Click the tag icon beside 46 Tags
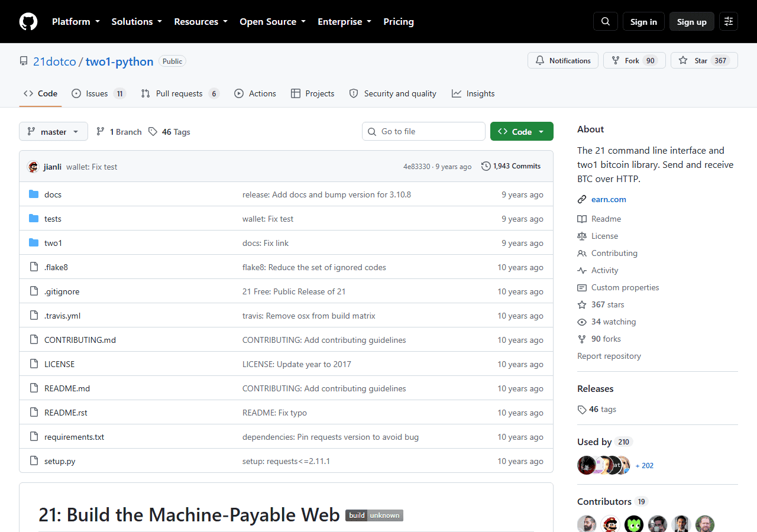The height and width of the screenshot is (532, 757). click(153, 131)
